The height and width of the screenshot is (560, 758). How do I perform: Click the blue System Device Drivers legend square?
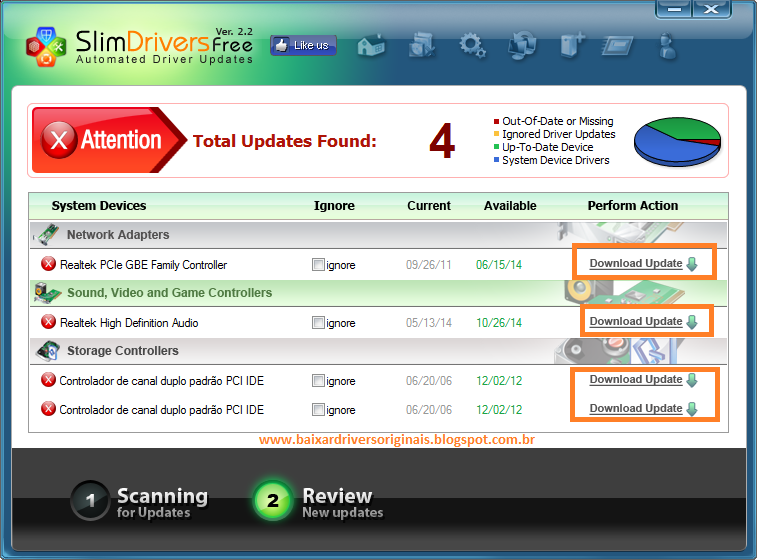pyautogui.click(x=496, y=160)
